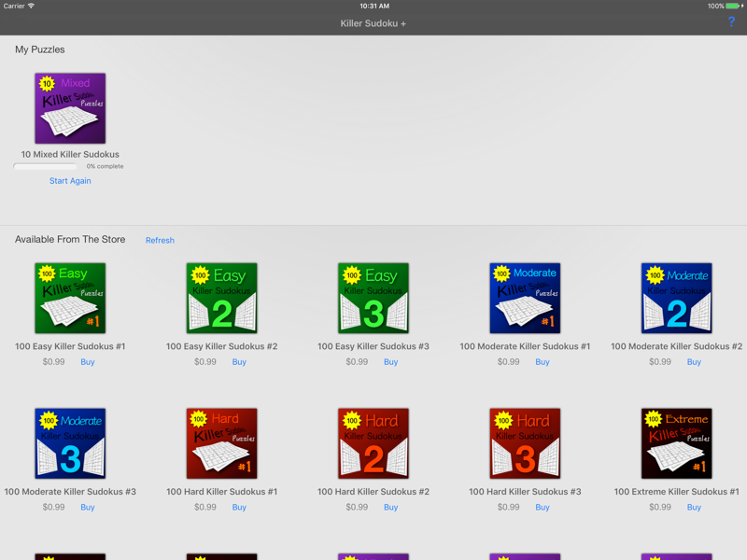Click the "100 Easy Killer Sudokus #1" label
The image size is (747, 560).
(70, 346)
